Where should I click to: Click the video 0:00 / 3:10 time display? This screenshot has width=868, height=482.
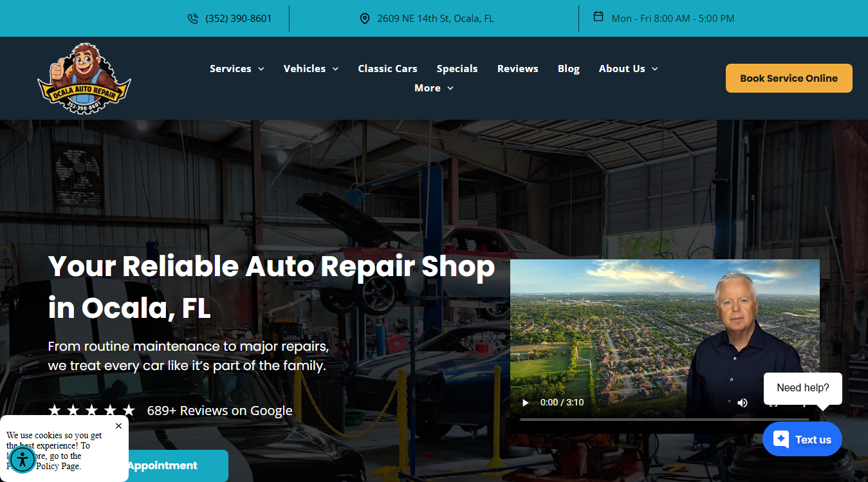(x=562, y=403)
